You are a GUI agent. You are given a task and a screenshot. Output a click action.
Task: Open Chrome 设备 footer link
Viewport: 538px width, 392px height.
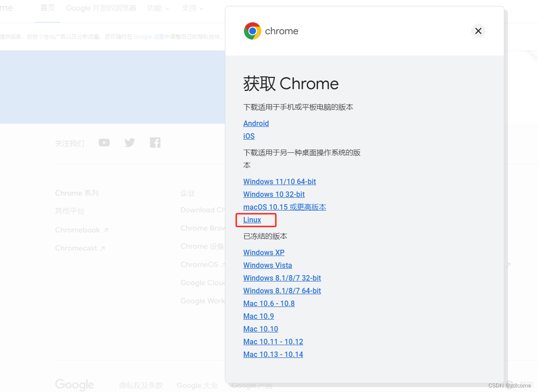[203, 246]
